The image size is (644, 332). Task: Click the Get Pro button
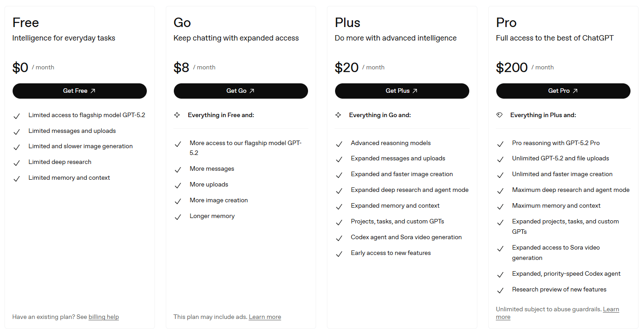(563, 91)
